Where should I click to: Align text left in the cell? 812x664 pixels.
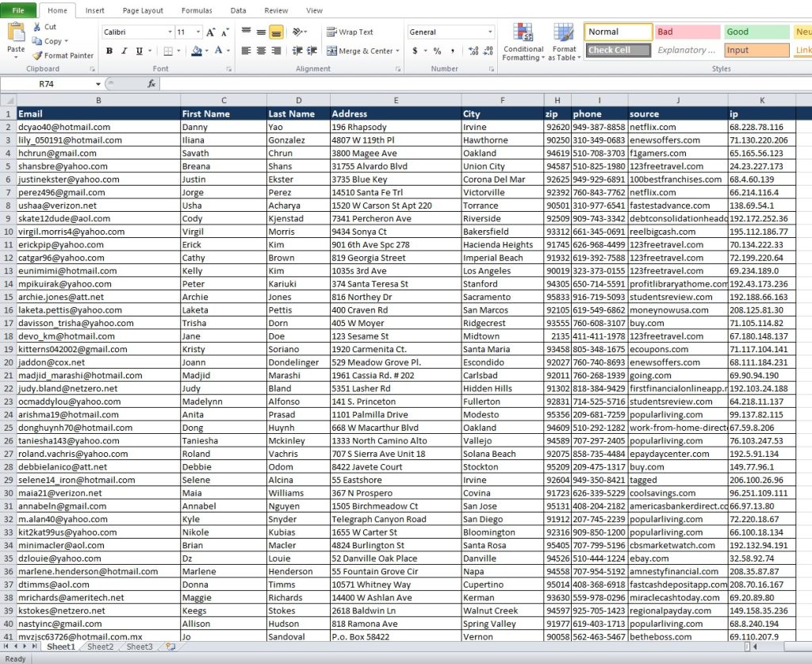(x=247, y=51)
